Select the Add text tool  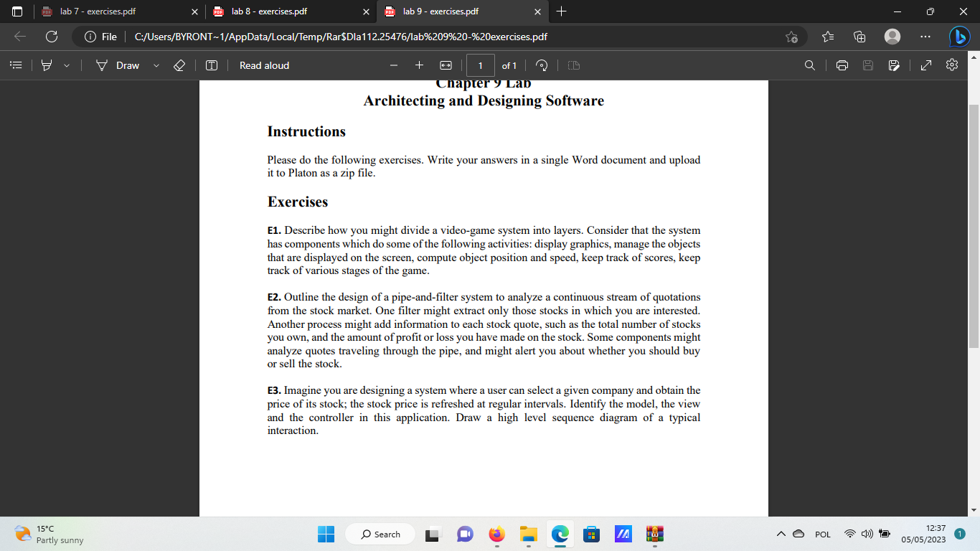click(212, 65)
